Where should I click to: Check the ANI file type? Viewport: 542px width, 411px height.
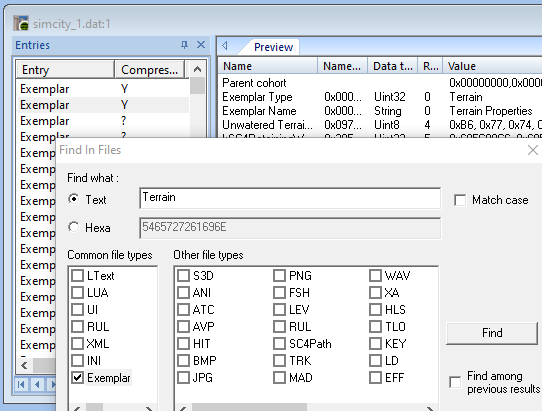tap(183, 292)
